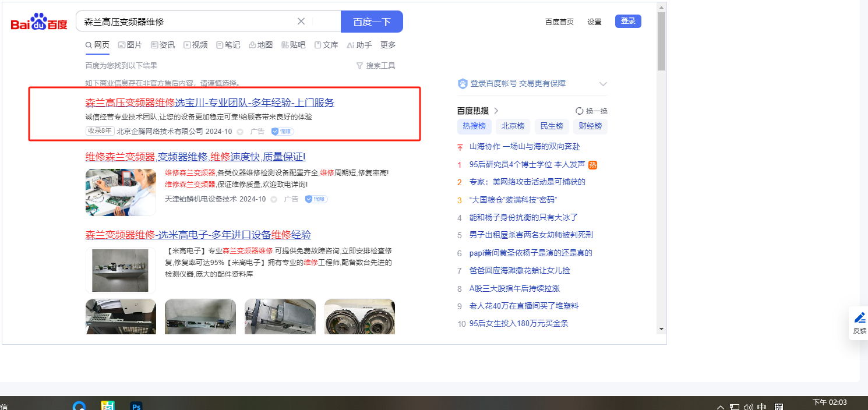
Task: Open the device thumbnail beside 【米高电子】 description
Action: click(121, 270)
